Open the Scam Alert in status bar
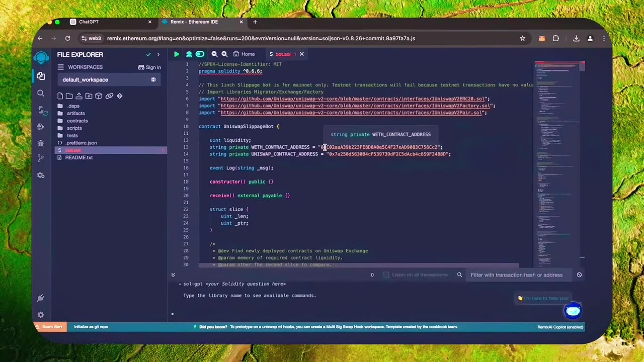The height and width of the screenshot is (362, 644). (x=50, y=327)
